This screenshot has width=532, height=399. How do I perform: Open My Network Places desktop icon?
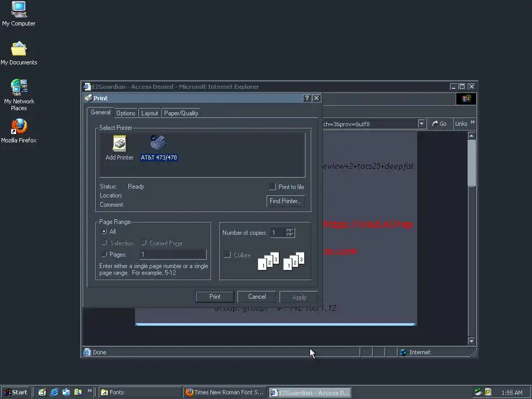point(19,96)
